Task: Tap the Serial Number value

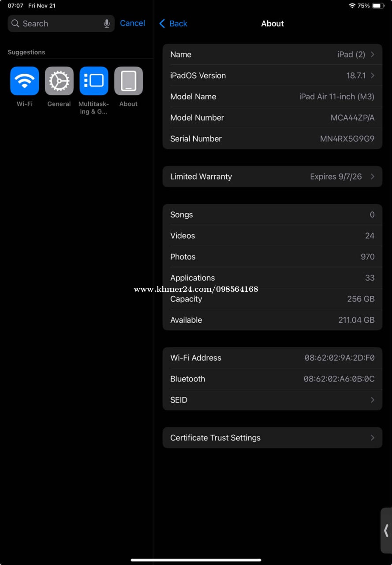Action: coord(347,139)
